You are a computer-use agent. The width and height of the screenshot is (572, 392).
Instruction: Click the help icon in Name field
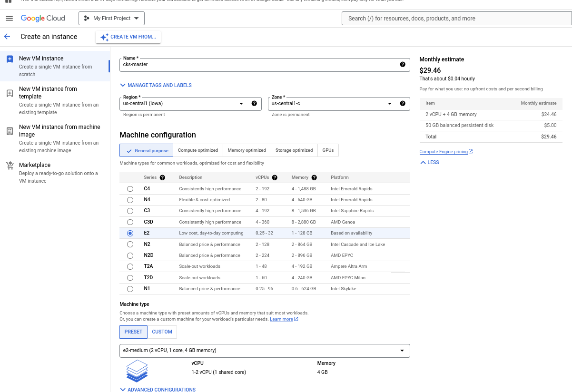point(403,65)
